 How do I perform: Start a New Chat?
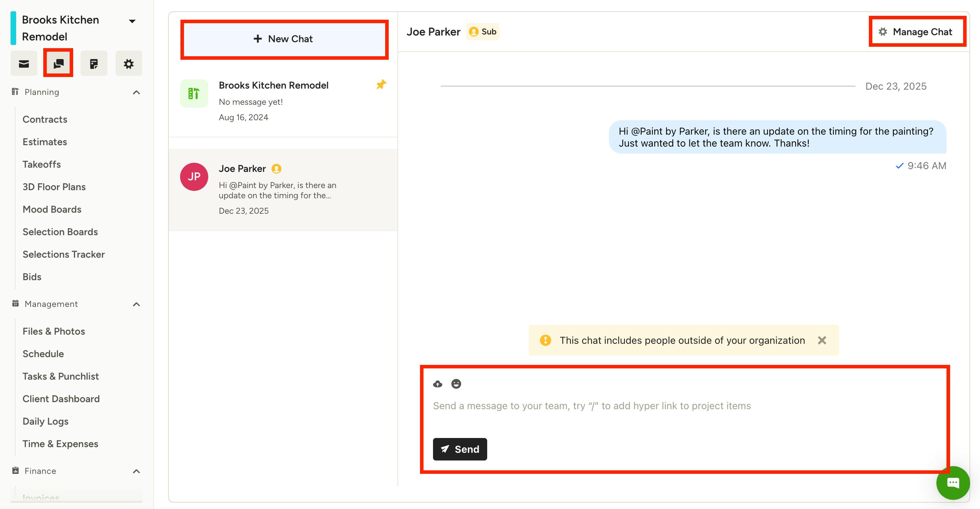[284, 39]
